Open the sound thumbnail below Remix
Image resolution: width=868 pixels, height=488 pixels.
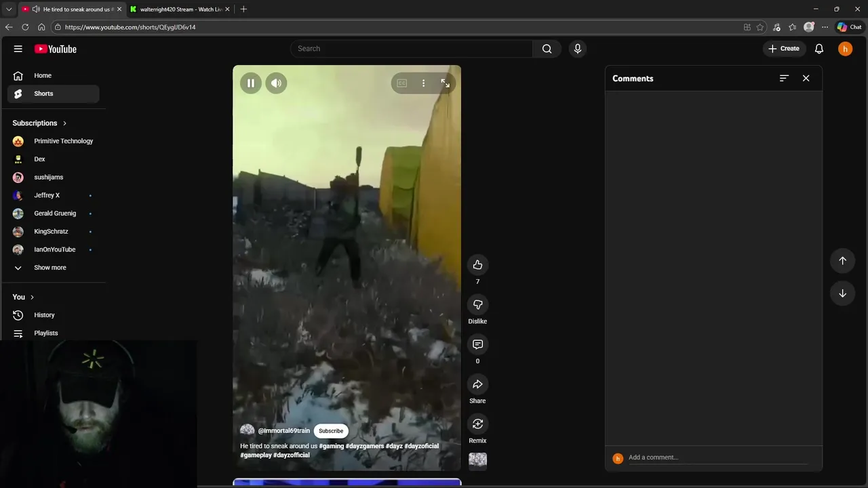477,460
